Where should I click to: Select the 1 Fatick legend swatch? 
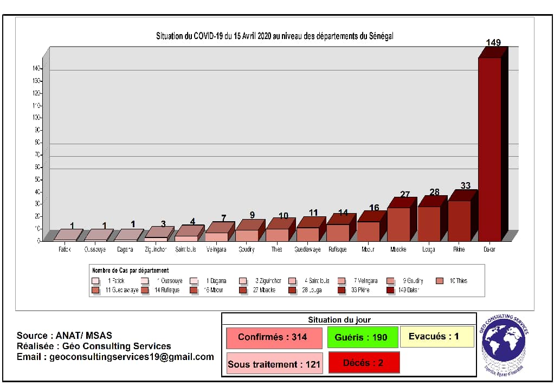(95, 281)
